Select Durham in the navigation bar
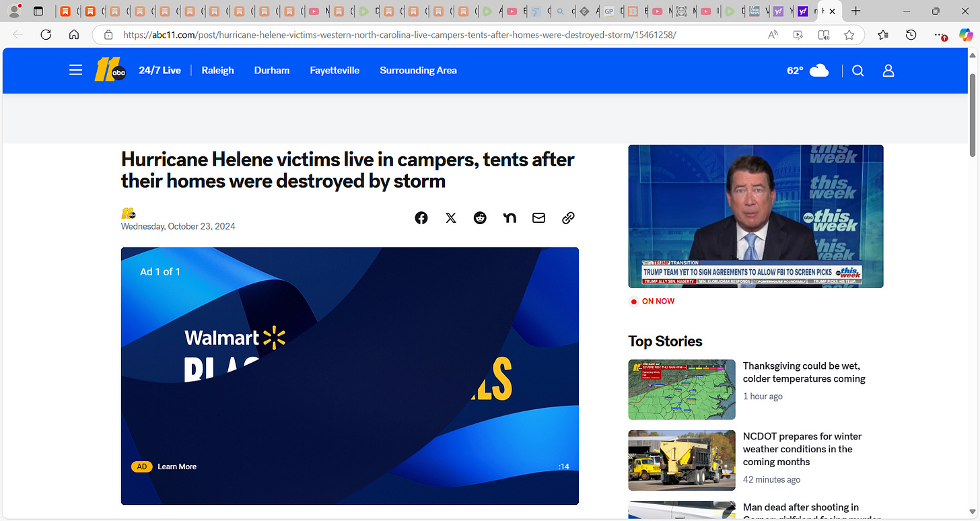Image resolution: width=980 pixels, height=521 pixels. pos(272,70)
